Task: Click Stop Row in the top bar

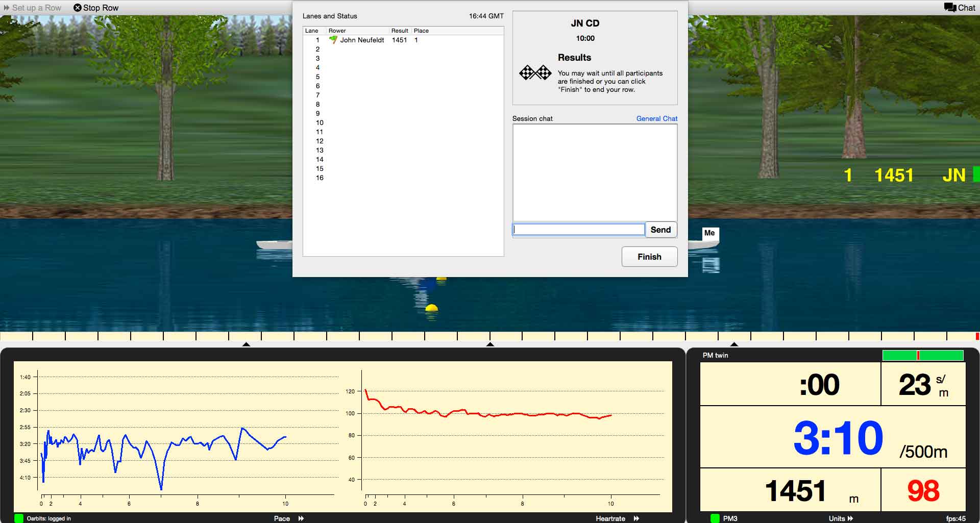Action: (96, 8)
